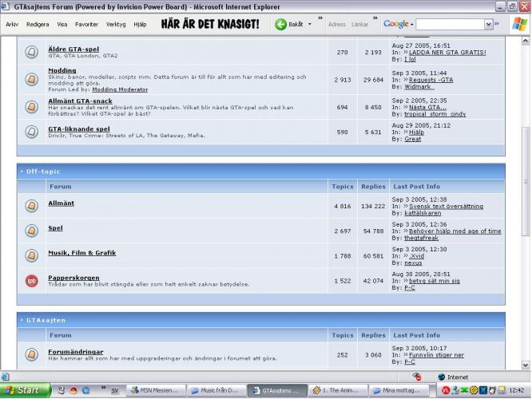The height and width of the screenshot is (399, 532).
Task: Click the GTA-liknande spel forum icon
Action: point(31,132)
